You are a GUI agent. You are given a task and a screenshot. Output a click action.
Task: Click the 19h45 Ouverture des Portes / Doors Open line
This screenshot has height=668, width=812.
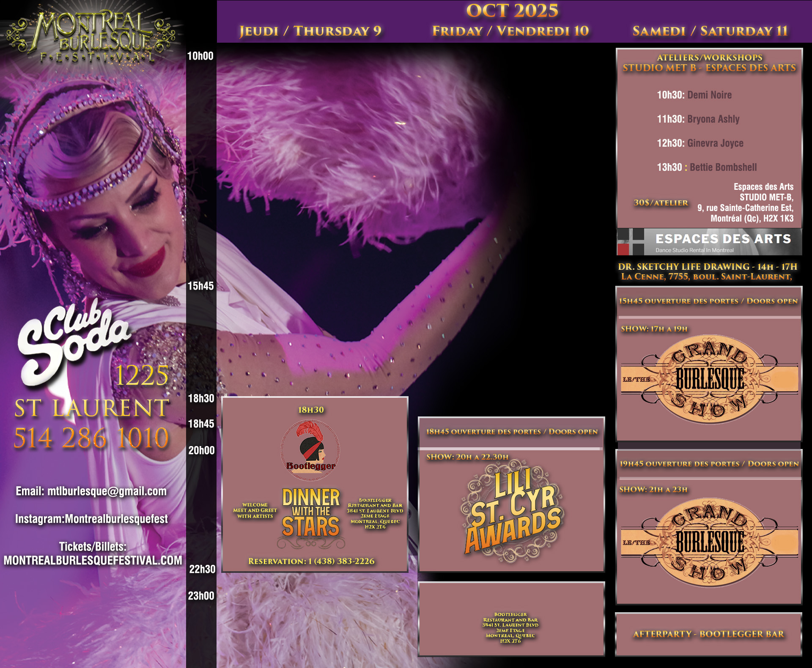tap(709, 464)
